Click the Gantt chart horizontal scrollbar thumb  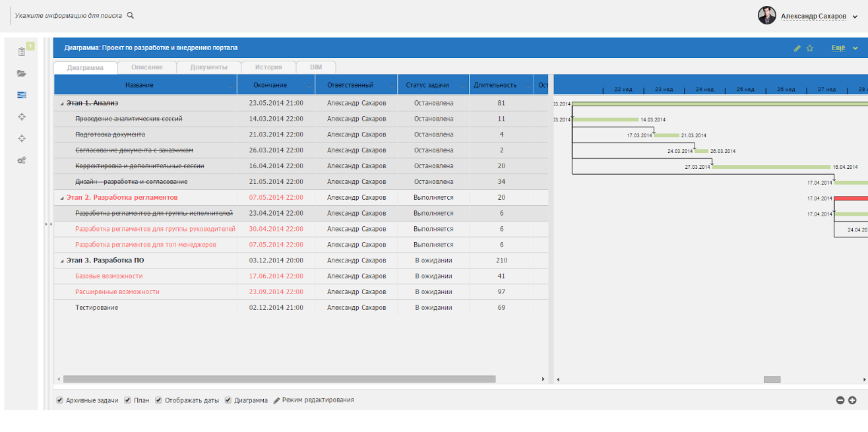point(772,380)
